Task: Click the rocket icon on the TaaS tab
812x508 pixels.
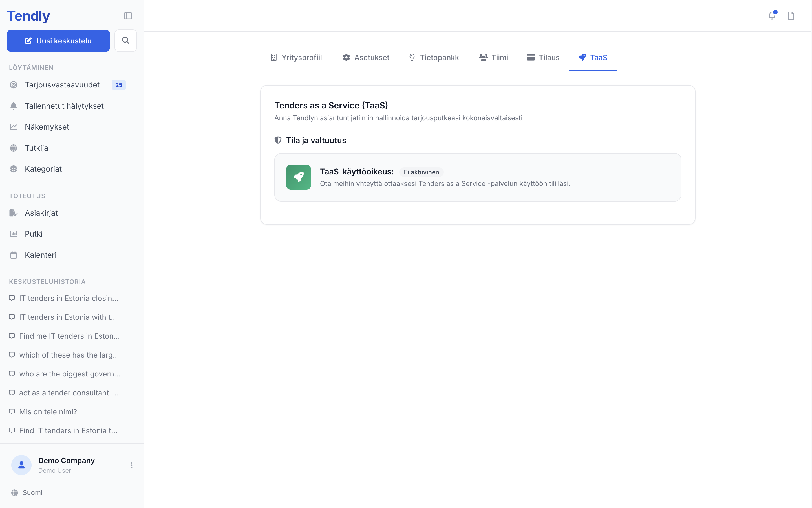Action: click(x=582, y=58)
